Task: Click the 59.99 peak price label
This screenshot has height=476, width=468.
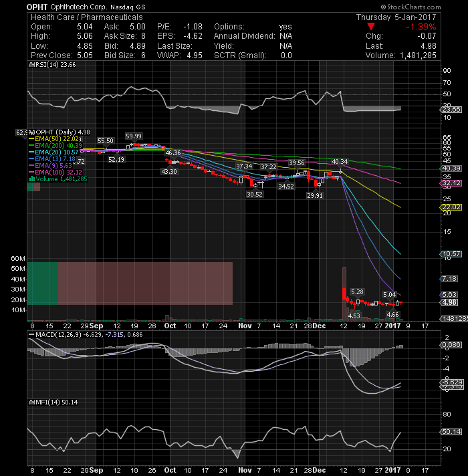Action: [x=134, y=136]
